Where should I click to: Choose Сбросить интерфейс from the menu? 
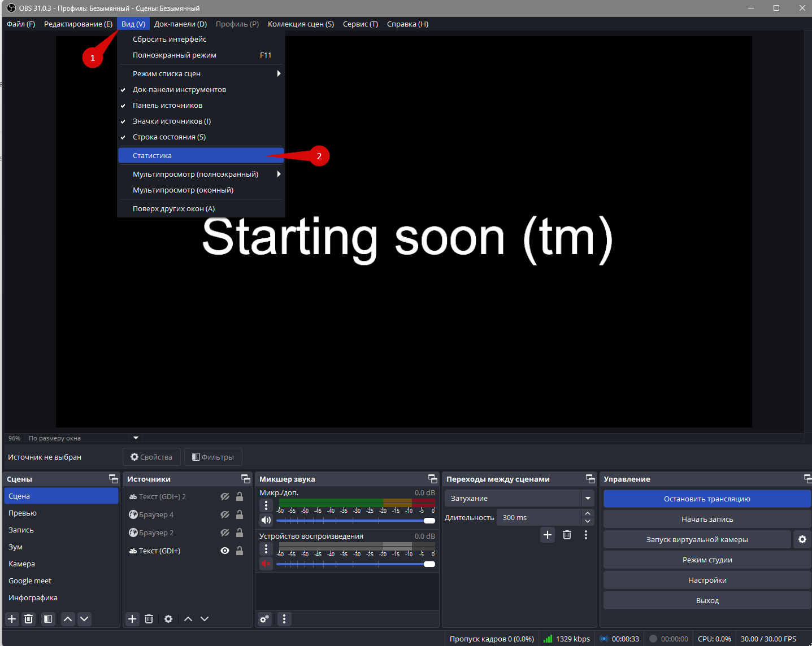click(x=201, y=40)
